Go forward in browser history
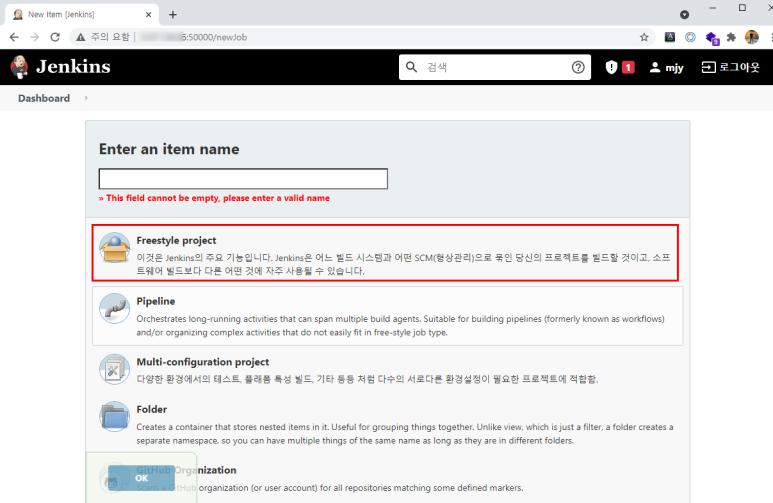Screen dimensions: 773x503 (35, 37)
